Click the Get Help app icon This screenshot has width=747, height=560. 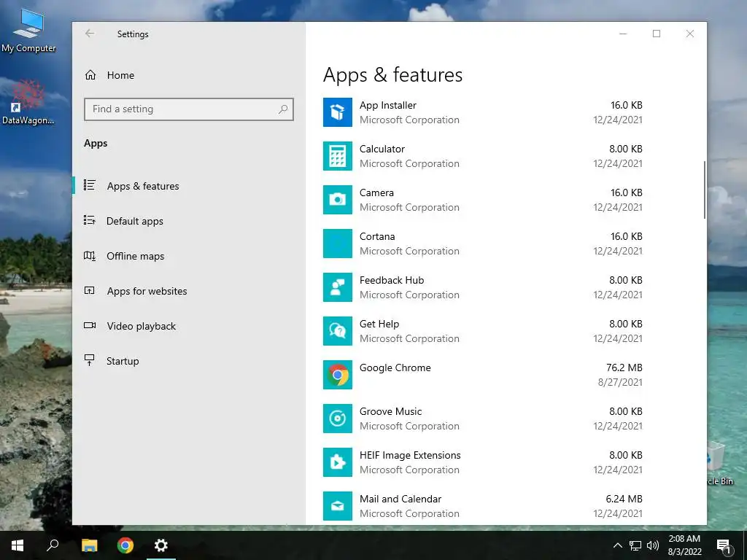pos(337,332)
